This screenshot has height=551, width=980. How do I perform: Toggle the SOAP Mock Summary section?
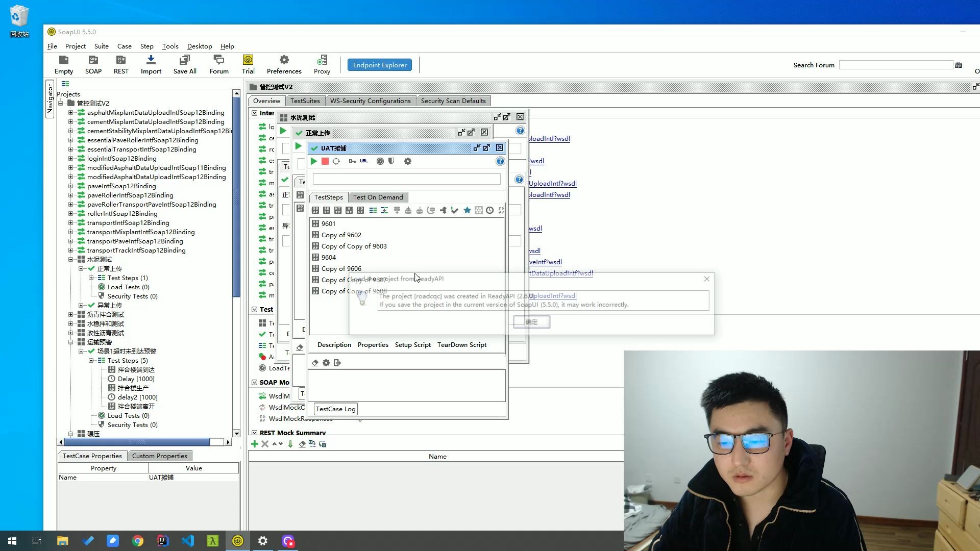pos(254,383)
